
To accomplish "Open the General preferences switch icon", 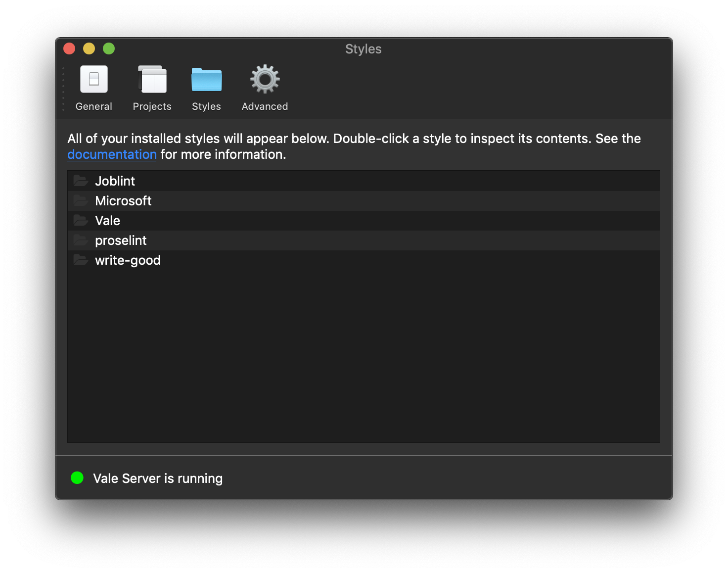I will tap(94, 79).
